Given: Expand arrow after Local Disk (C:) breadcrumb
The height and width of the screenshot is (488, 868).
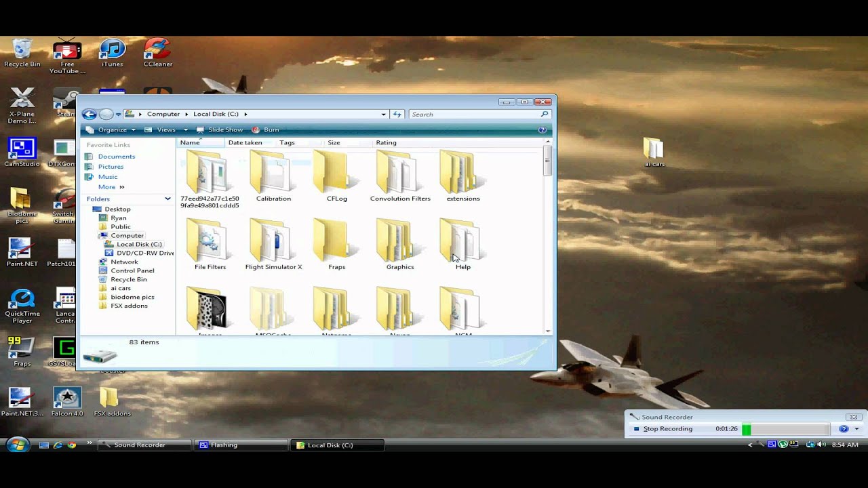Looking at the screenshot, I should point(245,115).
